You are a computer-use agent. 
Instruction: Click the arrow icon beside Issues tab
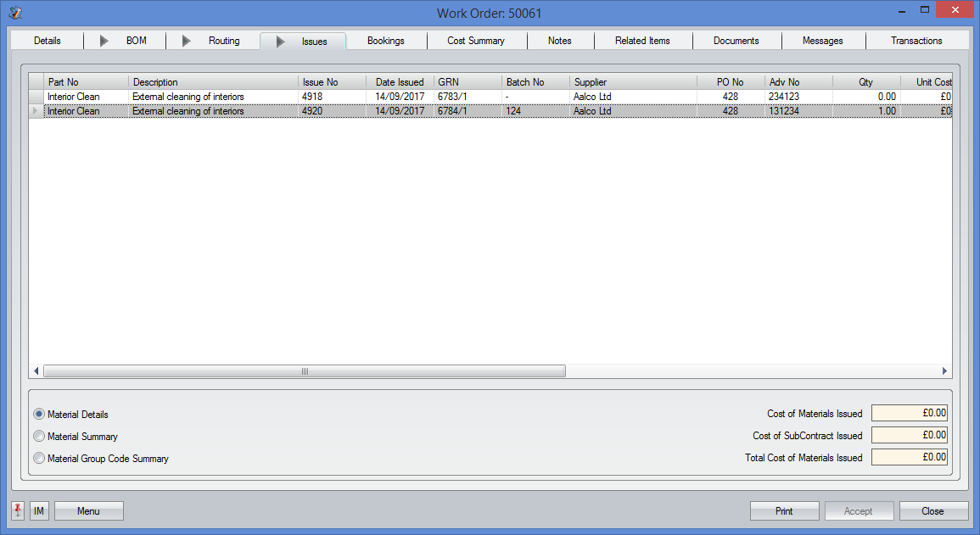pyautogui.click(x=281, y=42)
